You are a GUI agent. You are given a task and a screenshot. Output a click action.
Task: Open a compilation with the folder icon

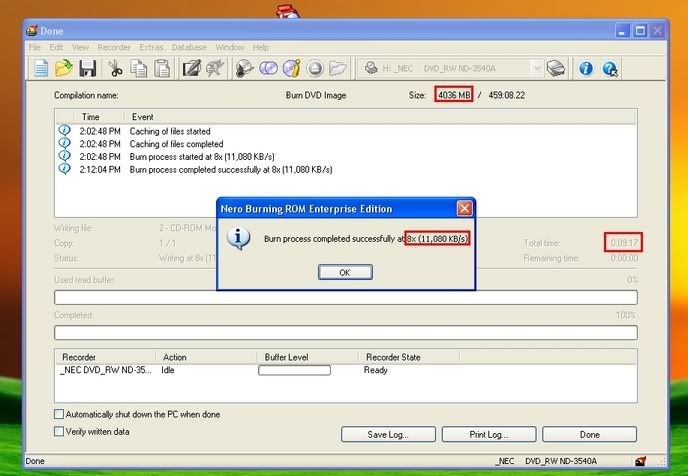64,68
